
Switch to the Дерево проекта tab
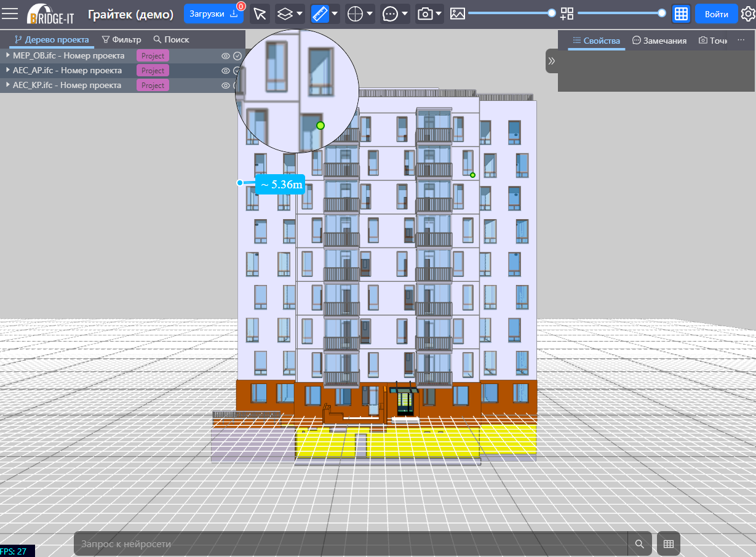pyautogui.click(x=52, y=39)
